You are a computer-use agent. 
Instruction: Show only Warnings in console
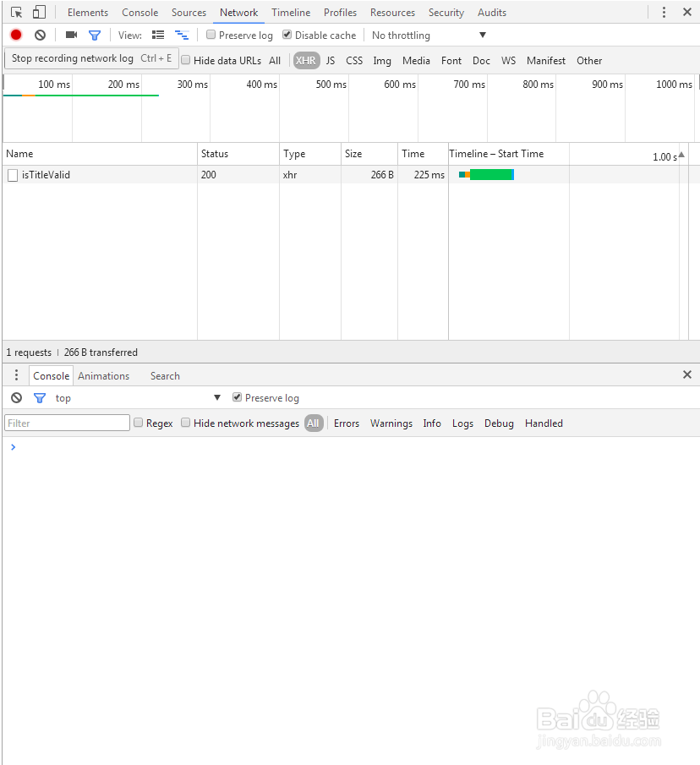click(x=391, y=423)
